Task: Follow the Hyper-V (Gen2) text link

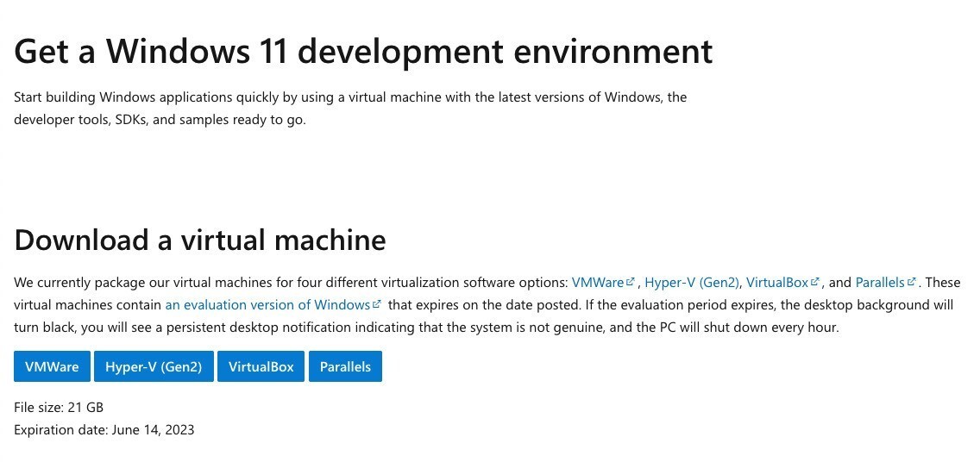Action: click(x=692, y=282)
